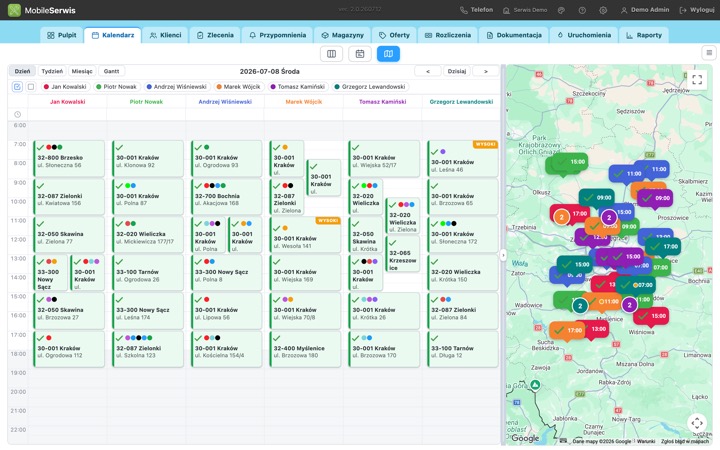Viewport: 720px width, 450px height.
Task: Select the calendar-only view icon
Action: pos(360,54)
